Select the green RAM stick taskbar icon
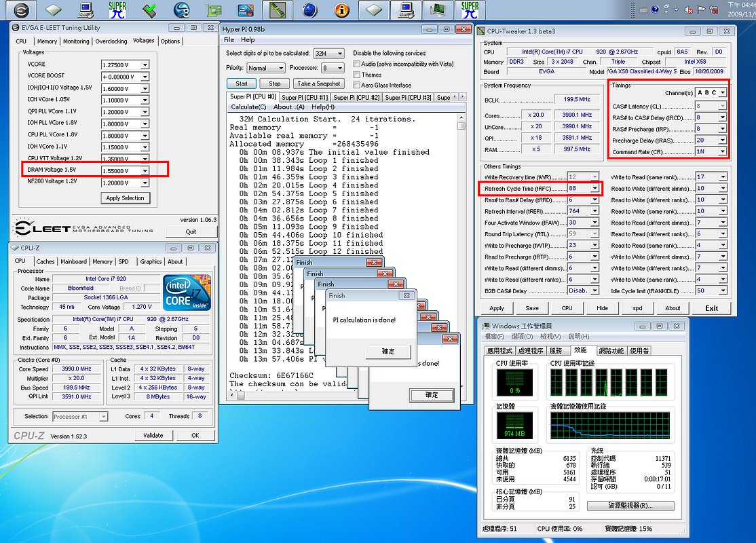 [278, 10]
